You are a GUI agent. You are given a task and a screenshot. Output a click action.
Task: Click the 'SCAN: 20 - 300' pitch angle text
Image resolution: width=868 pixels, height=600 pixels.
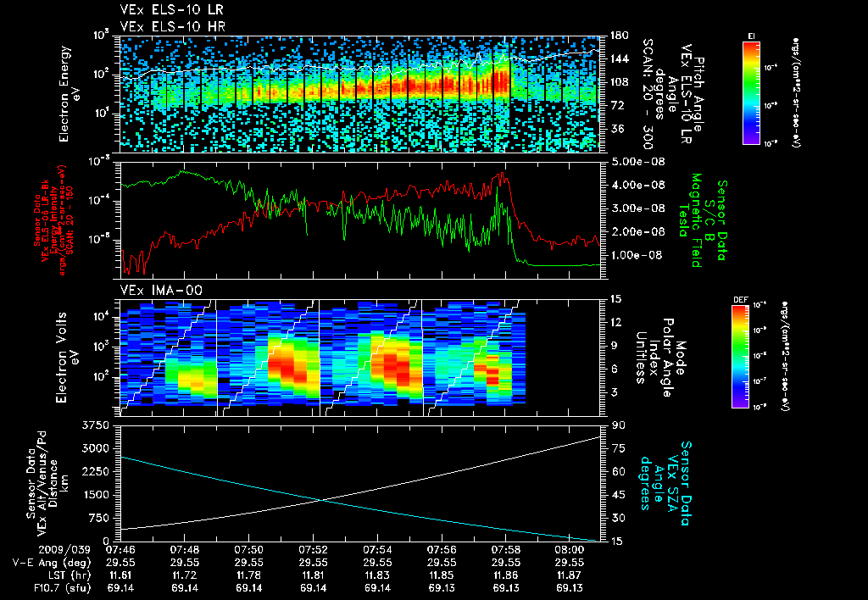(x=648, y=93)
